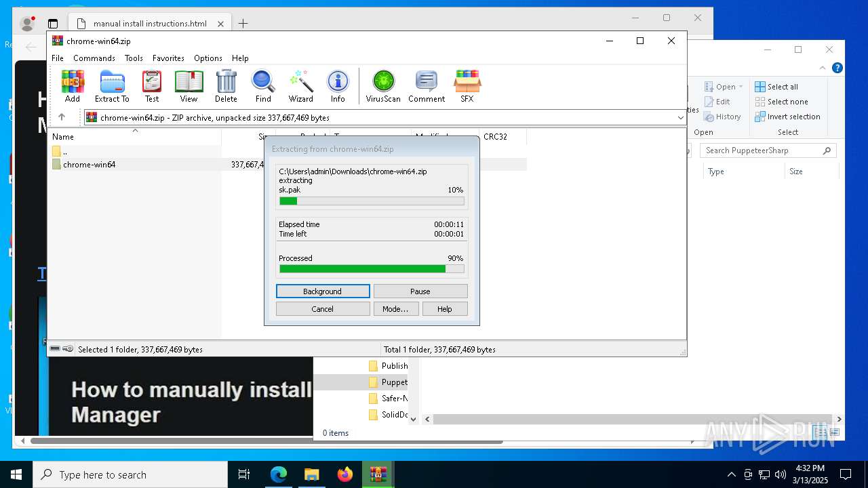The height and width of the screenshot is (488, 868).
Task: Select the Safer-N folder in tree
Action: (x=388, y=399)
